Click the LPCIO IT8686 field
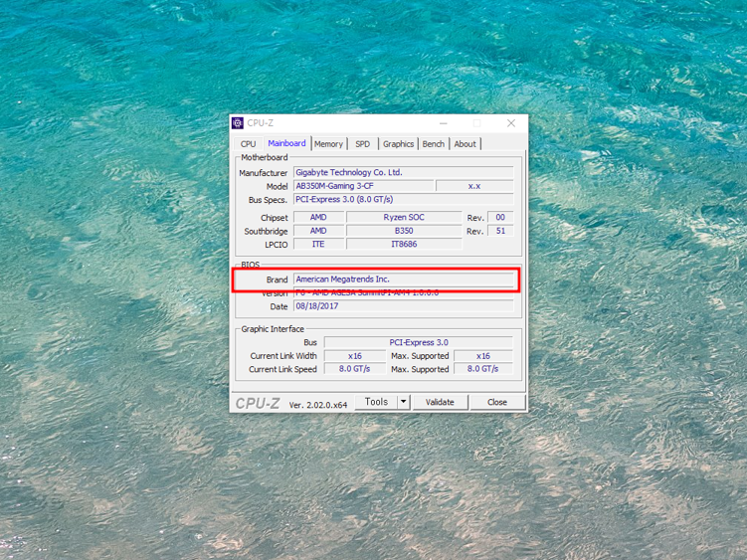747x560 pixels. click(404, 244)
